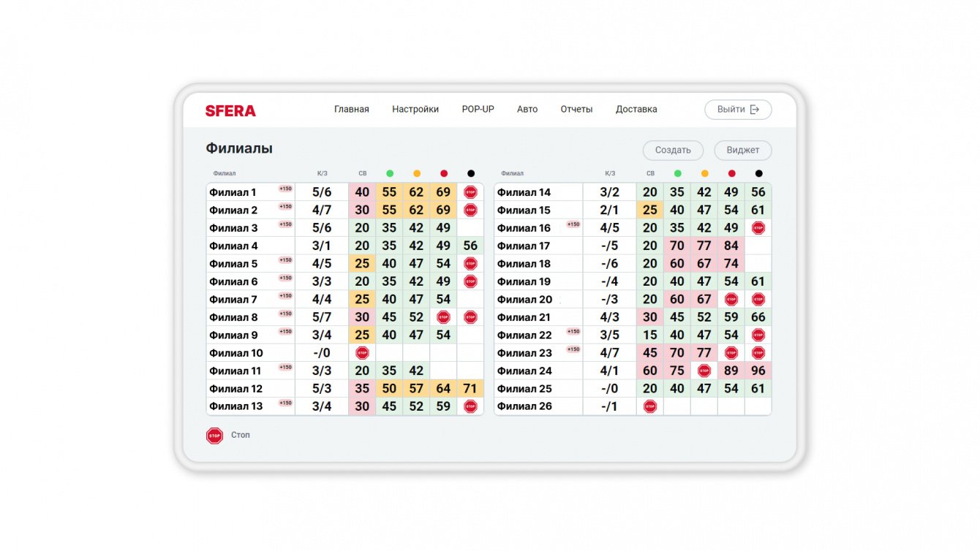Click the stop icon in Филиал 5 row
The width and height of the screenshot is (980, 551).
click(x=470, y=264)
